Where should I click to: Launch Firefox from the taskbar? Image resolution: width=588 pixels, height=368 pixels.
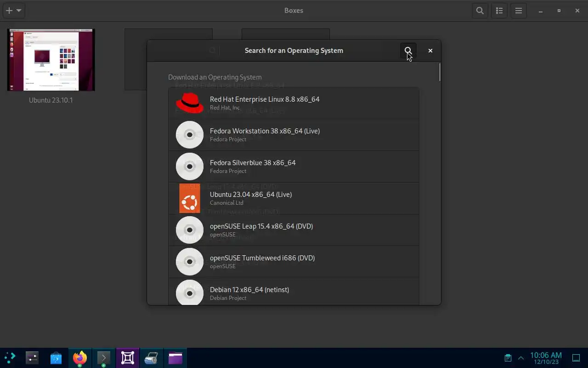80,358
